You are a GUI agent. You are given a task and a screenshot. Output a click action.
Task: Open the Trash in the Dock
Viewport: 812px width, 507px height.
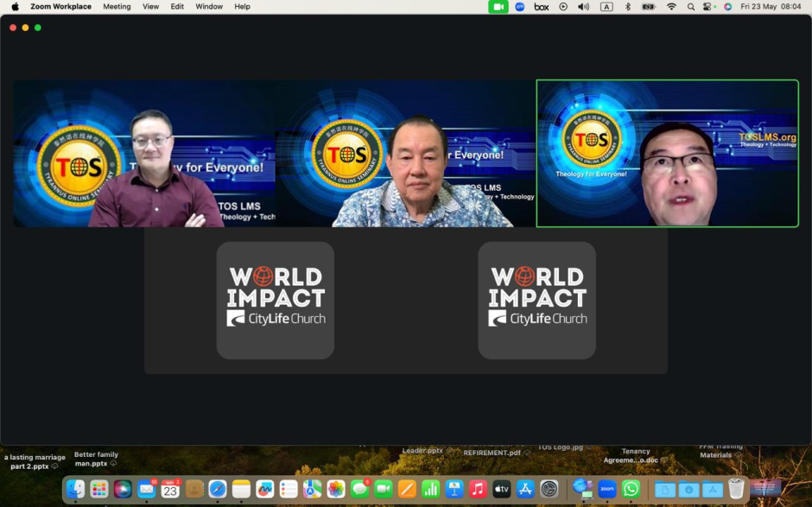(736, 489)
